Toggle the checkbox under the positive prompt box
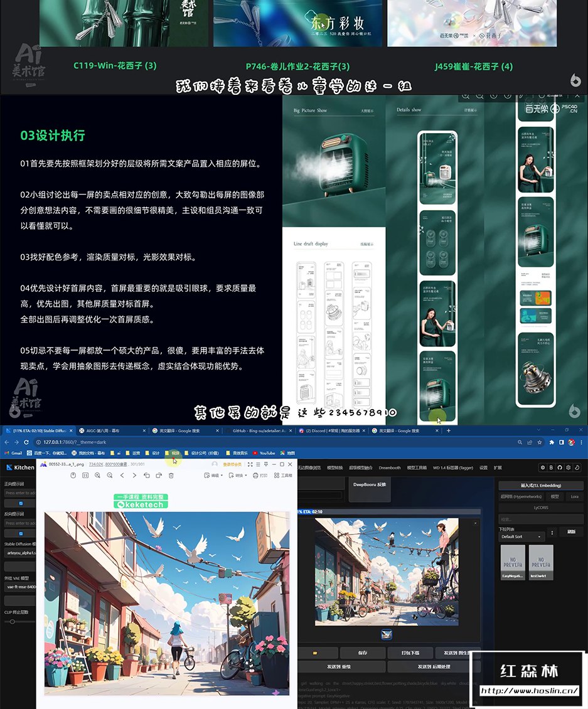The width and height of the screenshot is (588, 709). click(x=21, y=503)
